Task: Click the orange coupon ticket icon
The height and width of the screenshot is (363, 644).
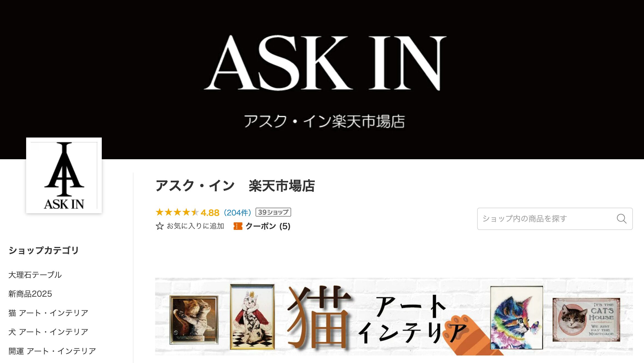Action: tap(238, 226)
